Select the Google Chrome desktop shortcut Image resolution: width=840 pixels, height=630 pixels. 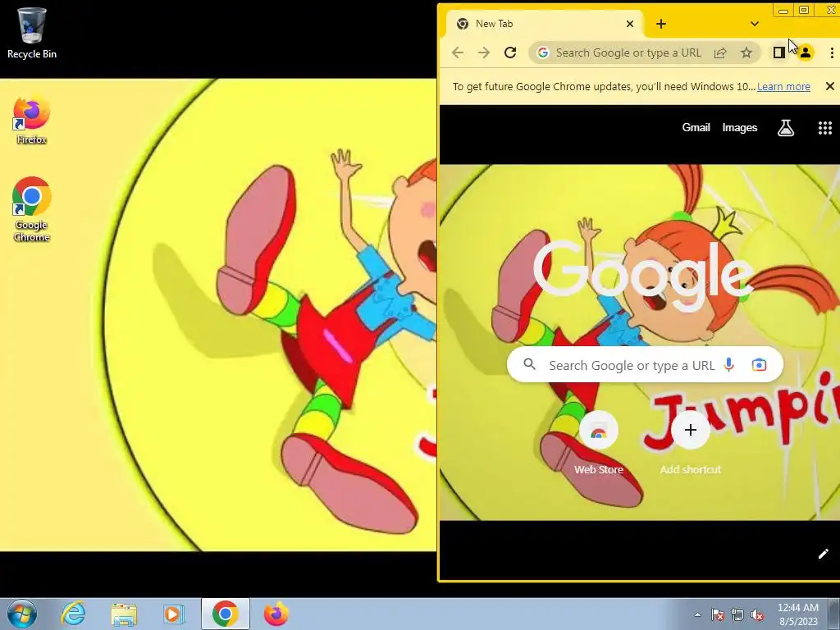[32, 209]
